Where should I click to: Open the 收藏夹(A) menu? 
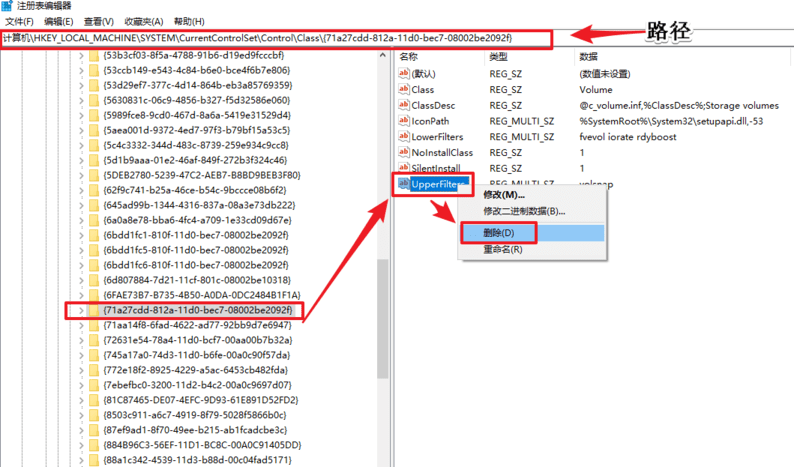144,21
